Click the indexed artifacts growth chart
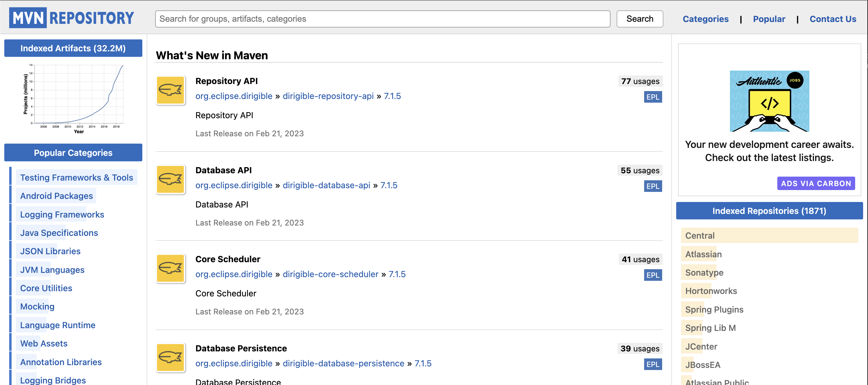 [x=73, y=99]
